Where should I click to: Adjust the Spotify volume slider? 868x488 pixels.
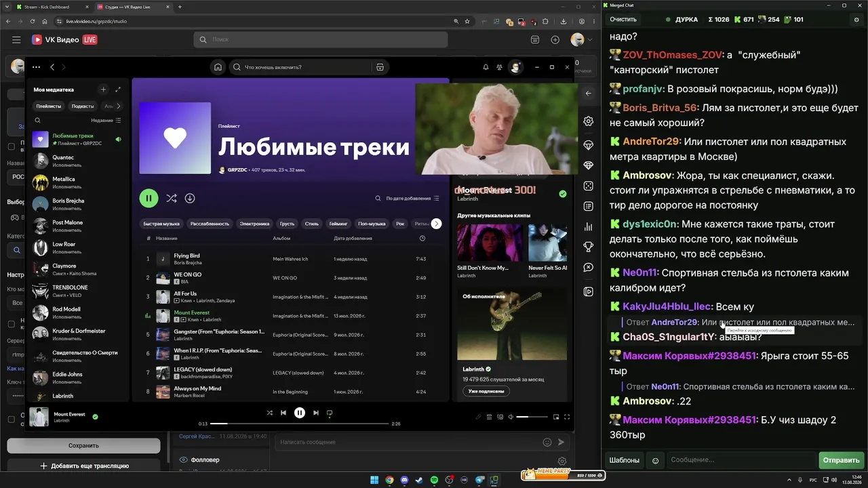[x=531, y=417]
